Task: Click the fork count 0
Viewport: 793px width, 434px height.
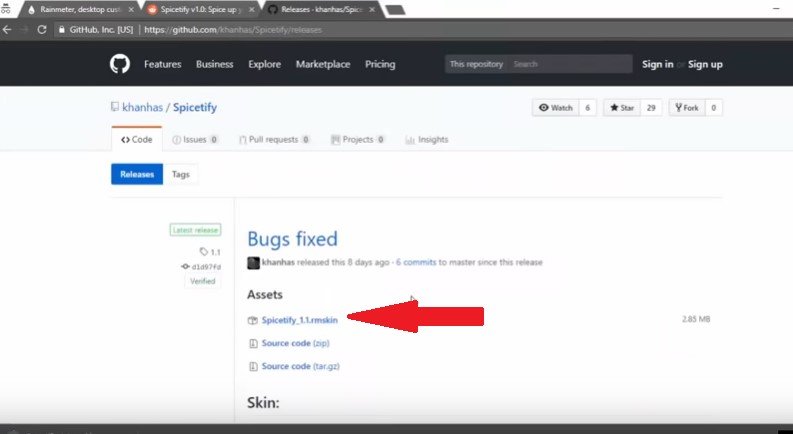Action: 714,108
